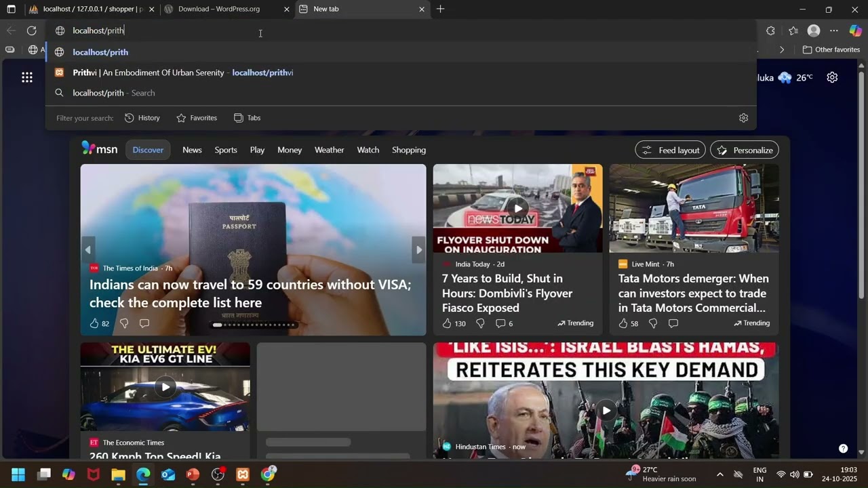Open taskbar weather Heavier rain soon widget
Viewport: 868px width, 488px height.
pyautogui.click(x=661, y=474)
